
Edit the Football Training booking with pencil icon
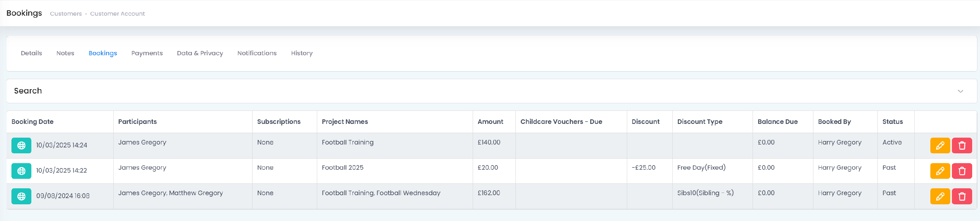pos(940,145)
